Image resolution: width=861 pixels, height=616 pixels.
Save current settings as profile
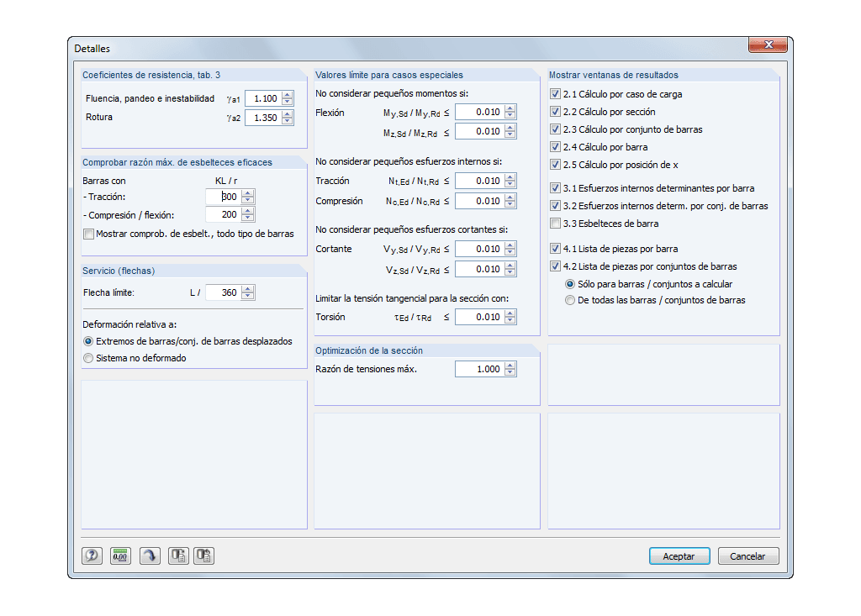click(177, 555)
